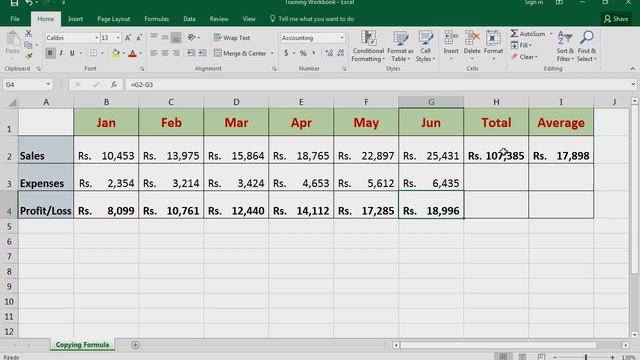Open Sort & Filter
This screenshot has height=360, width=640.
[565, 46]
